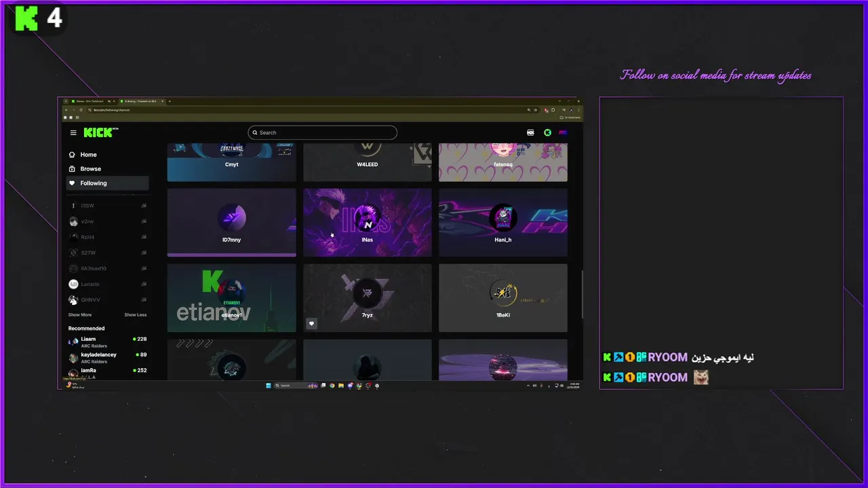This screenshot has width=868, height=488.
Task: Open the fatensq channel card
Action: pyautogui.click(x=502, y=163)
